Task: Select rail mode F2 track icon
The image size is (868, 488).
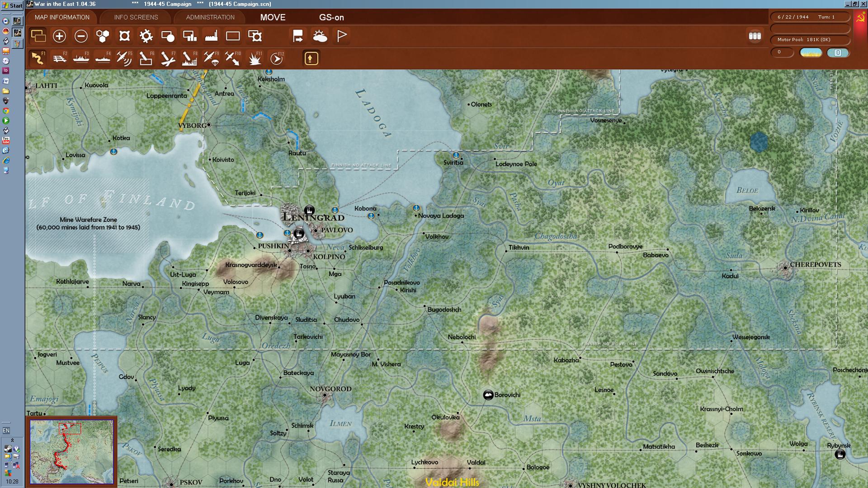Action: pyautogui.click(x=59, y=58)
